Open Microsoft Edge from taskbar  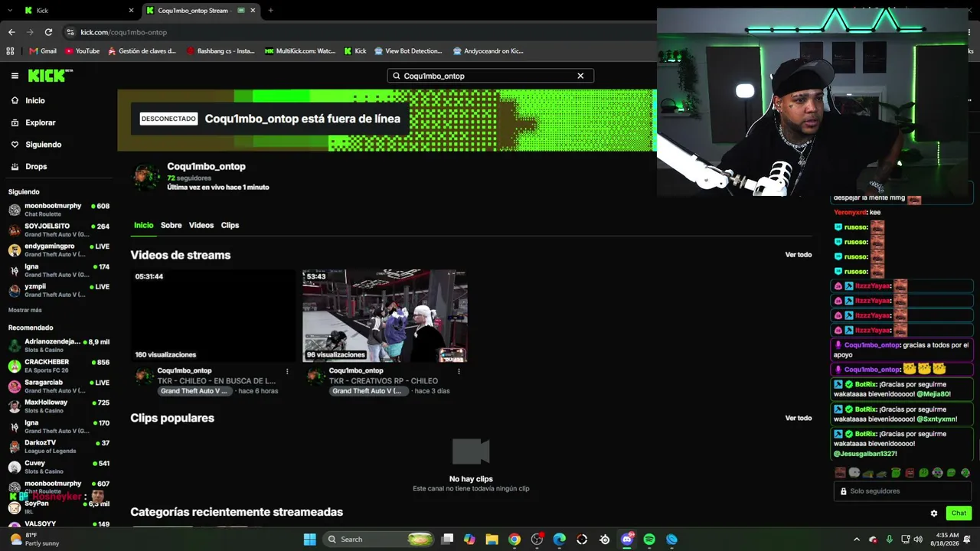click(x=560, y=540)
